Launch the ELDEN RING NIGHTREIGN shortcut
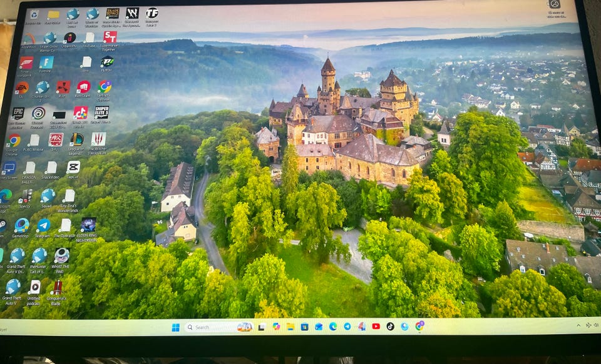This screenshot has width=601, height=364. coord(88,225)
